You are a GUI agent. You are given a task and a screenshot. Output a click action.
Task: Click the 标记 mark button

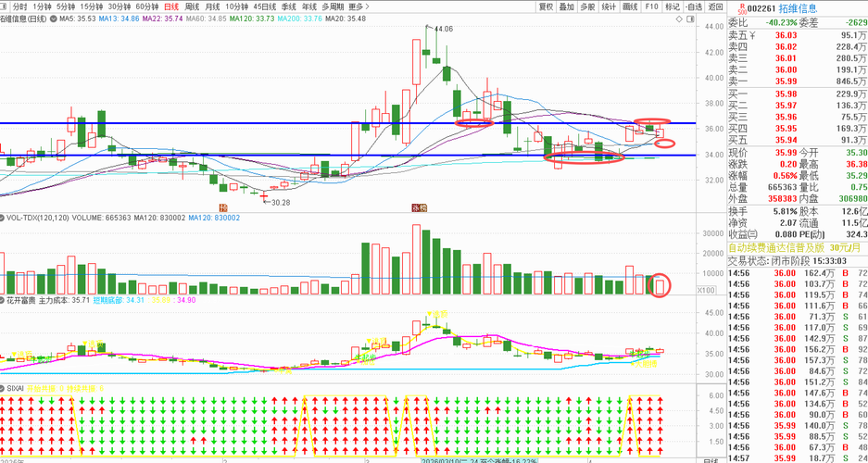(672, 6)
